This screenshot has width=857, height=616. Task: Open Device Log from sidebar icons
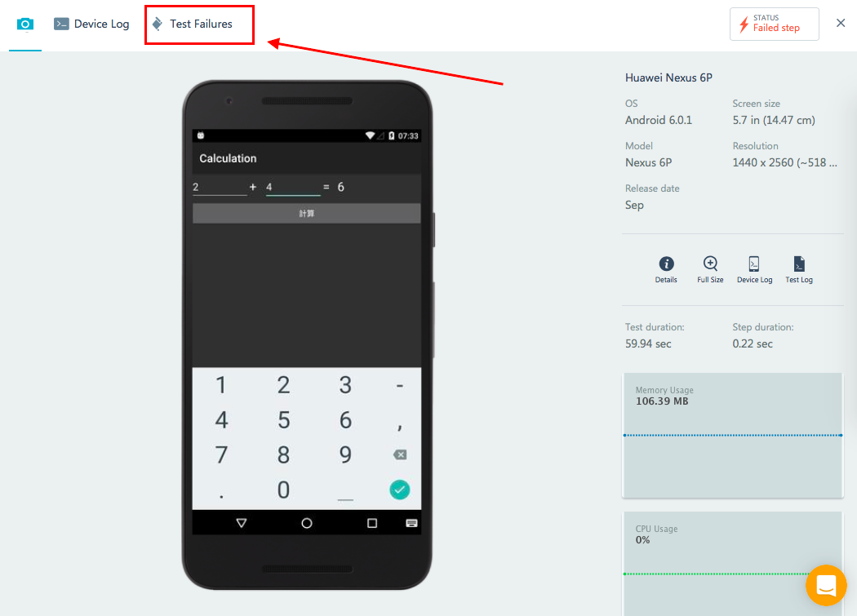754,269
